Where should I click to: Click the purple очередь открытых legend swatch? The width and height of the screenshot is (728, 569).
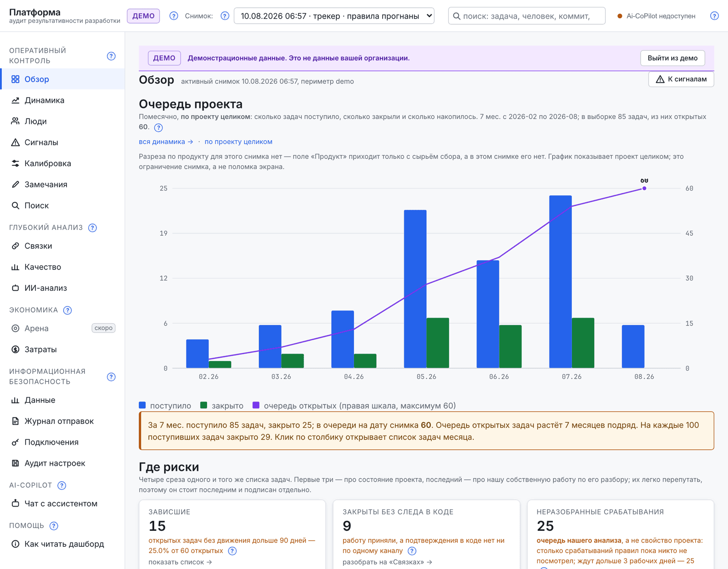(256, 405)
